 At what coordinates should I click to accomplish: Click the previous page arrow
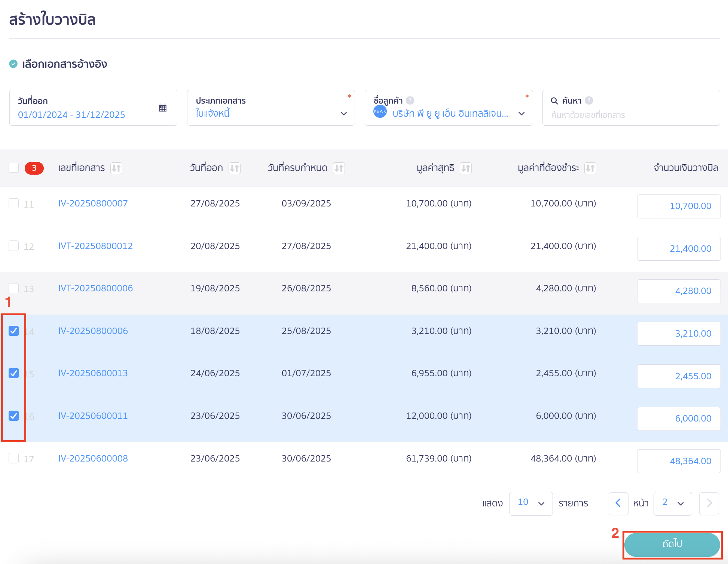pyautogui.click(x=618, y=503)
